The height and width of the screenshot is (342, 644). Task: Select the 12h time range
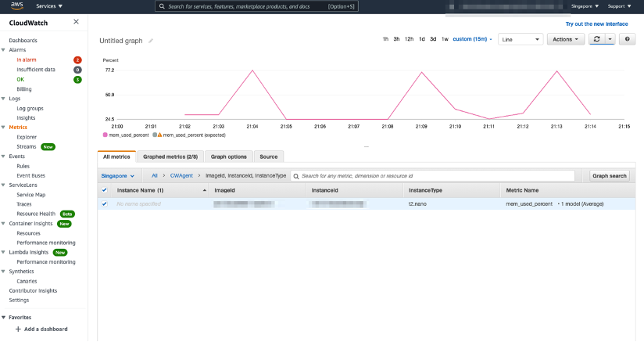pos(409,39)
